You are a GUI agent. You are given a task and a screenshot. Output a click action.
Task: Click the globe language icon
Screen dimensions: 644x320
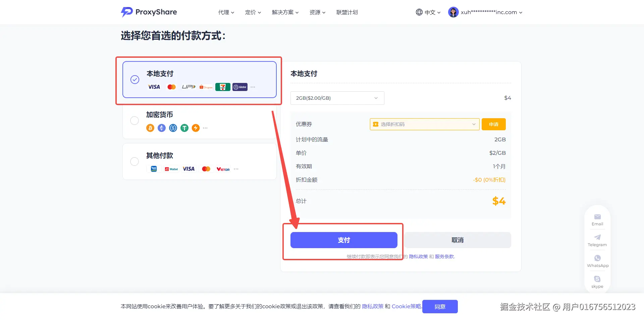tap(419, 12)
